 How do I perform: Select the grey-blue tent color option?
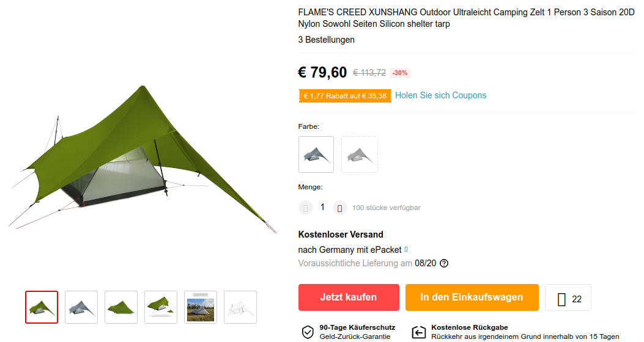(x=316, y=155)
